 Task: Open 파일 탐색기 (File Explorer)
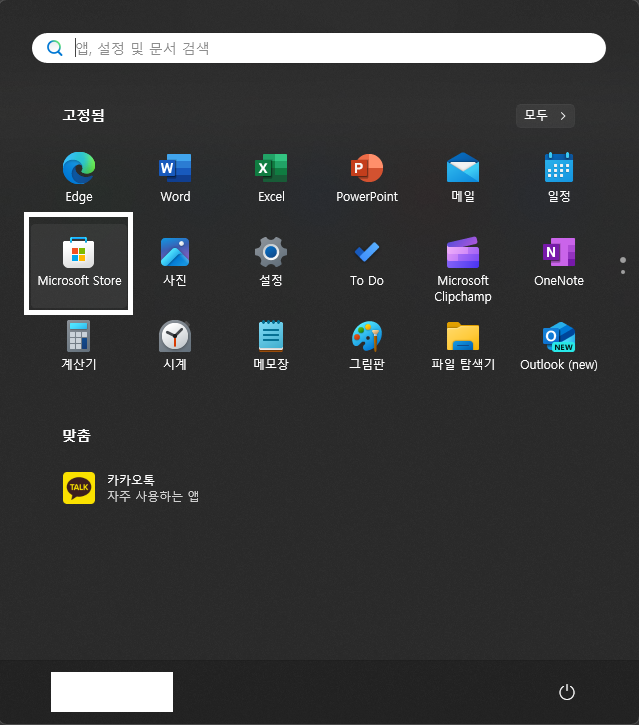tap(463, 346)
